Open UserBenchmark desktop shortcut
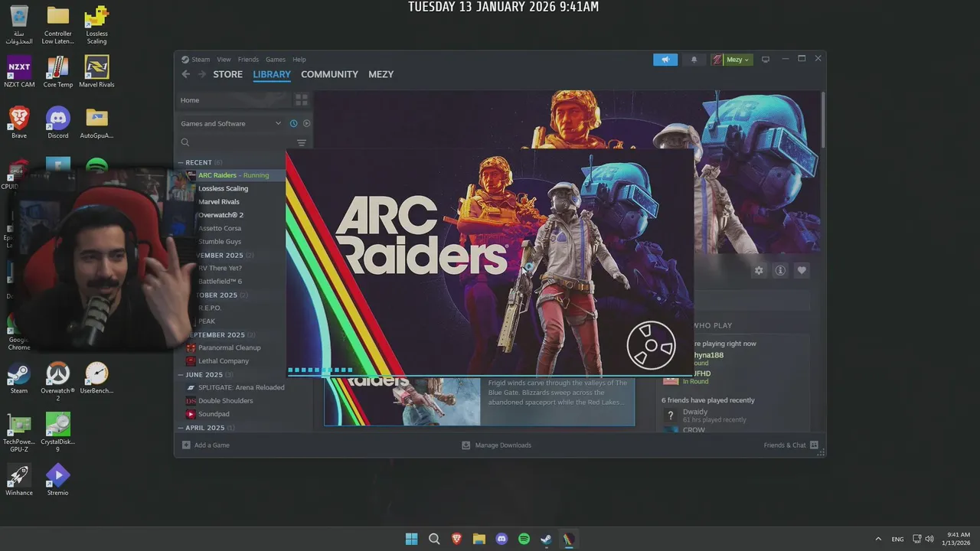The image size is (980, 551). (x=96, y=378)
